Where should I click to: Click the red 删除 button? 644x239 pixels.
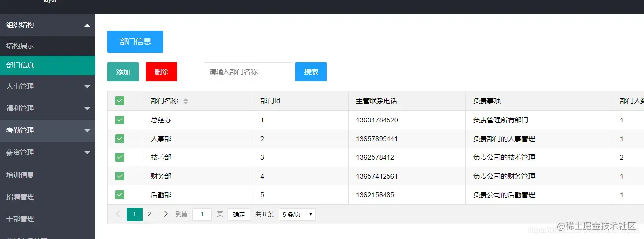161,72
